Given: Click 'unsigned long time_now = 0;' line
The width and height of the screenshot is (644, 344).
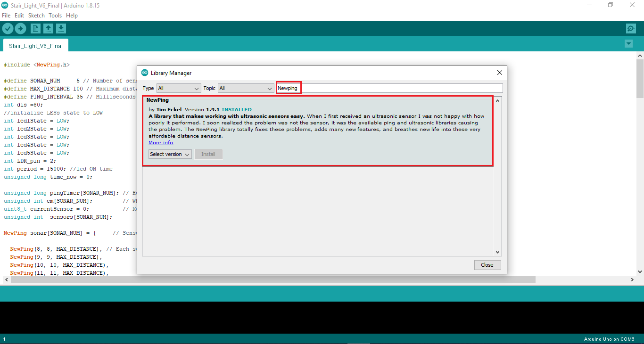Looking at the screenshot, I should tap(48, 177).
